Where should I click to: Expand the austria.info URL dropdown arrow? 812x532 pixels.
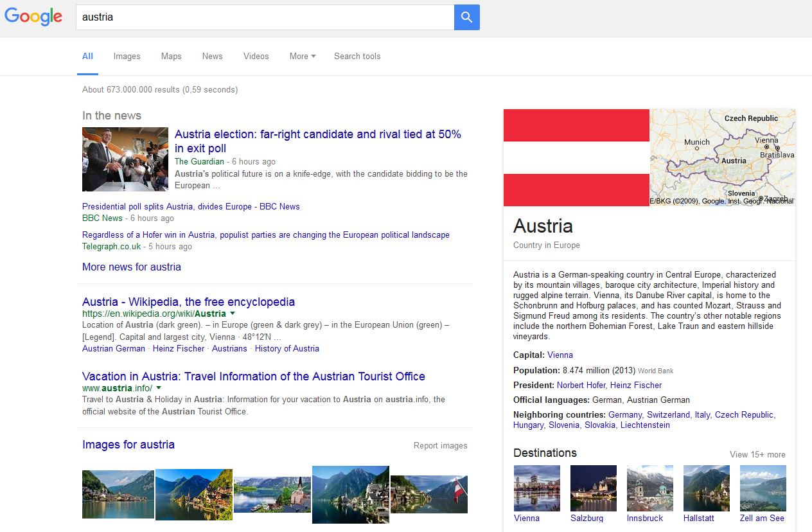(x=159, y=388)
